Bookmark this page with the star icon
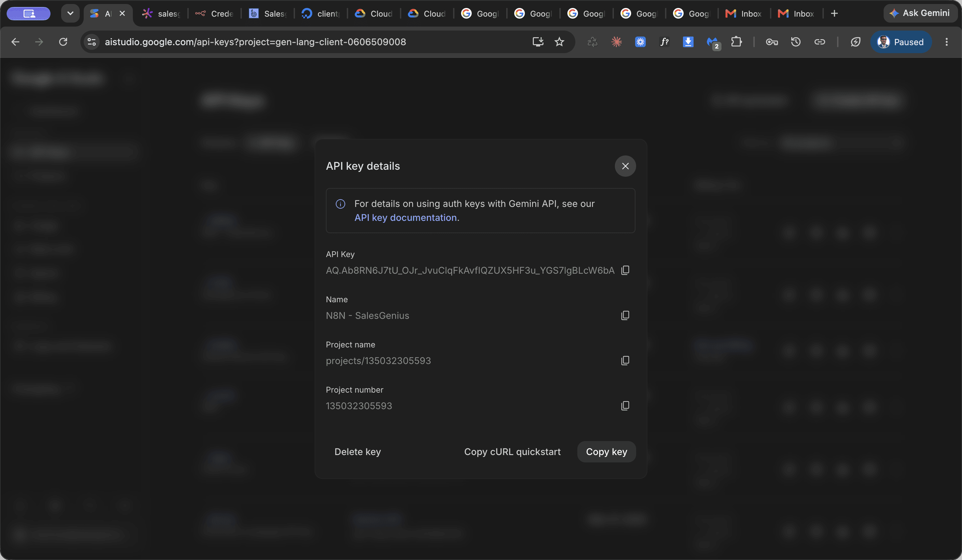Image resolution: width=962 pixels, height=560 pixels. pyautogui.click(x=559, y=42)
